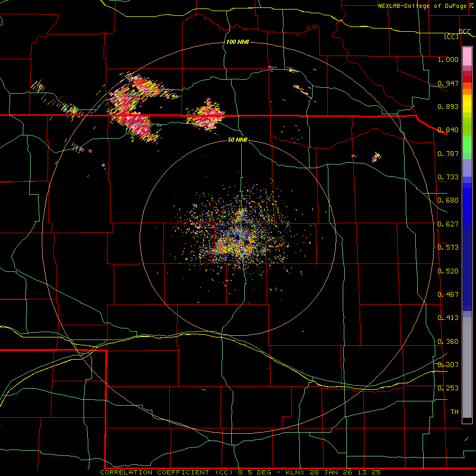The width and height of the screenshot is (476, 476).
Task: Click the 0.307 scale value
Action: (448, 365)
